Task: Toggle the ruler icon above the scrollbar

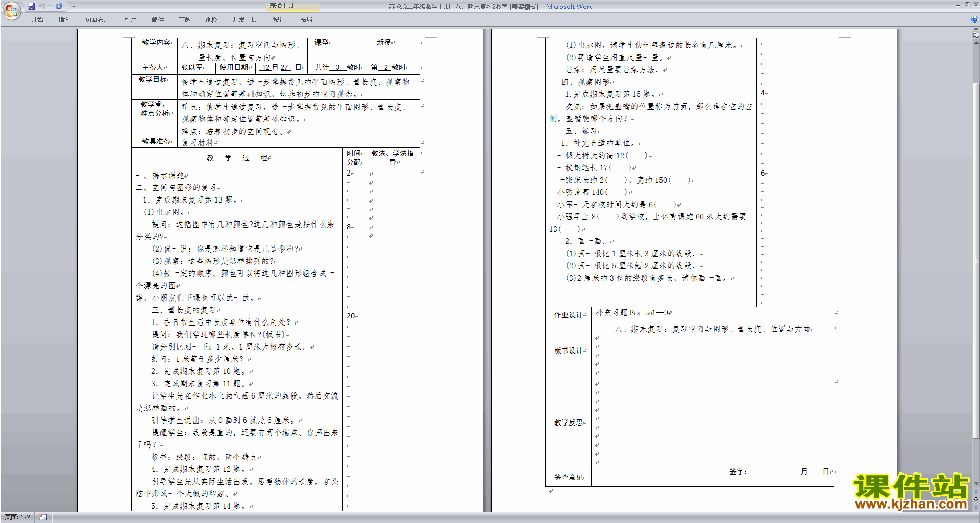Action: coord(976,35)
